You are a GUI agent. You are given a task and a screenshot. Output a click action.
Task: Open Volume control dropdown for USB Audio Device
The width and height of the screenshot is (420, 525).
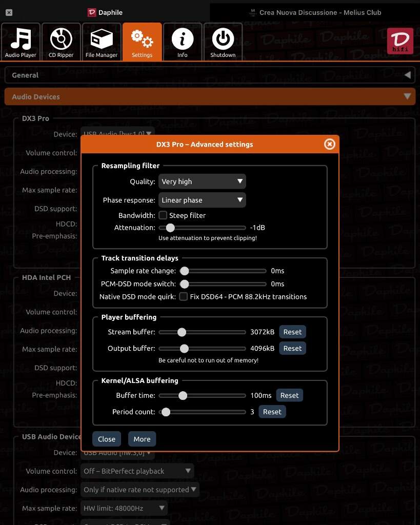(x=137, y=471)
